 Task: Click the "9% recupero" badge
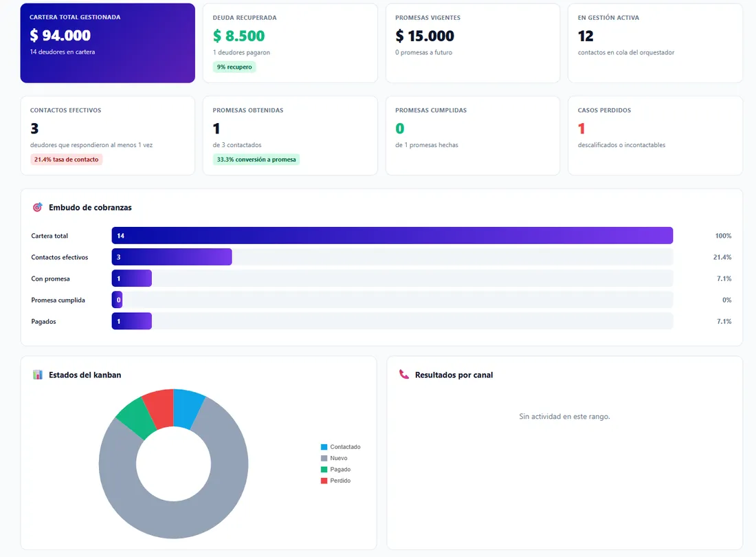click(234, 67)
